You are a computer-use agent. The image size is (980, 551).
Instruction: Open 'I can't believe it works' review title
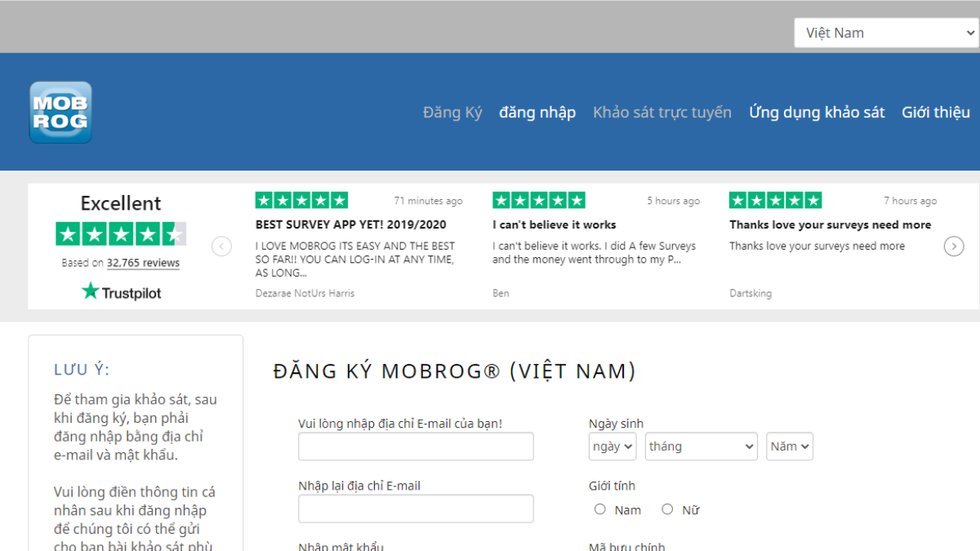[555, 224]
